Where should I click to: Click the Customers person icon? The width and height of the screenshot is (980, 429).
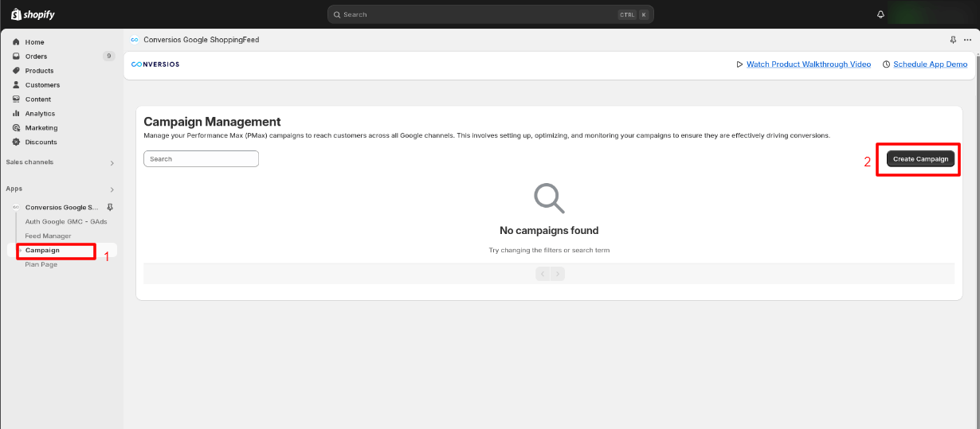16,85
